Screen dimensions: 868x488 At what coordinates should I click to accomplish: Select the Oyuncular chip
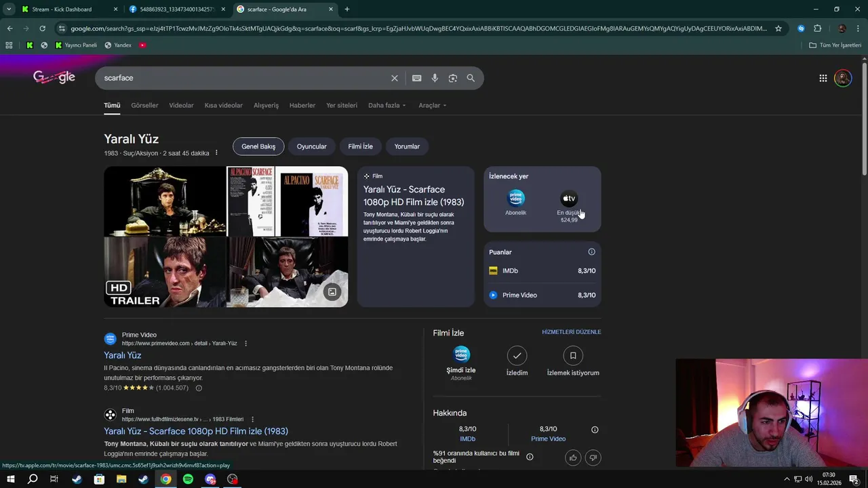pos(312,146)
